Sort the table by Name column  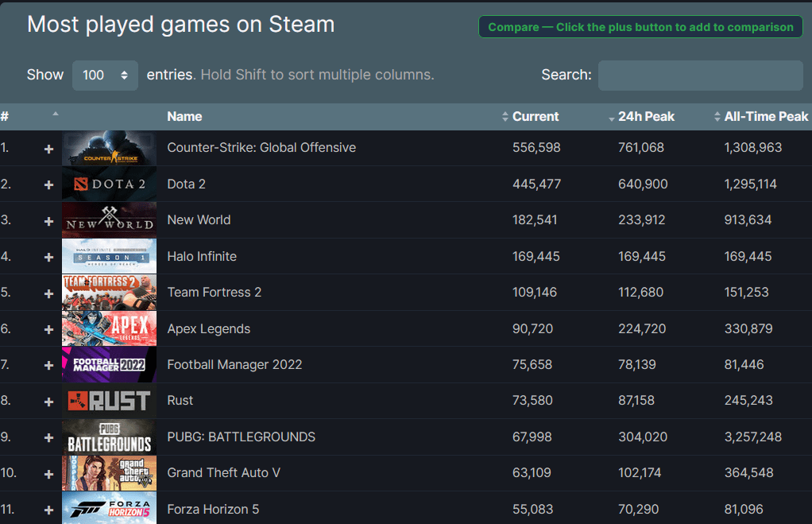184,116
